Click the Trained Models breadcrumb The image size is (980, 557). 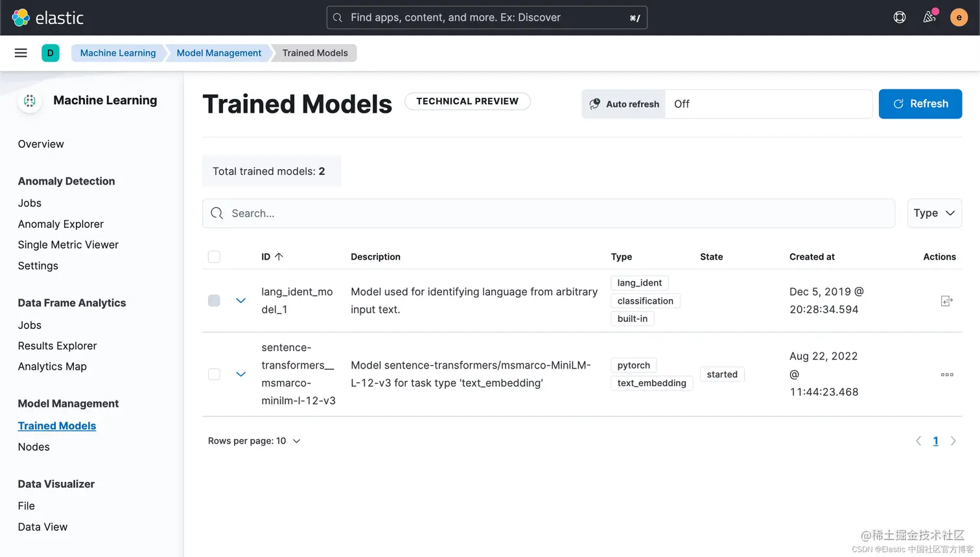315,53
